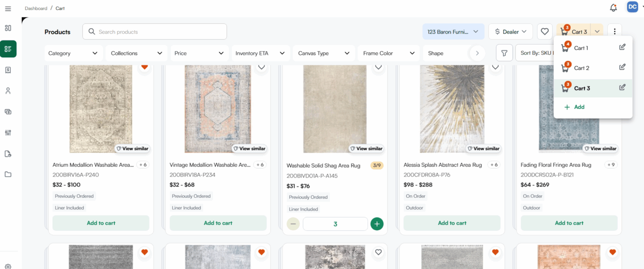Edit Cart 1 name with pencil icon

point(622,47)
